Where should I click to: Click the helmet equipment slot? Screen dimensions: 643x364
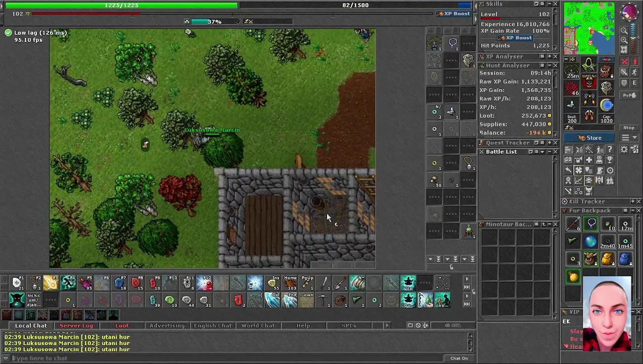click(589, 65)
